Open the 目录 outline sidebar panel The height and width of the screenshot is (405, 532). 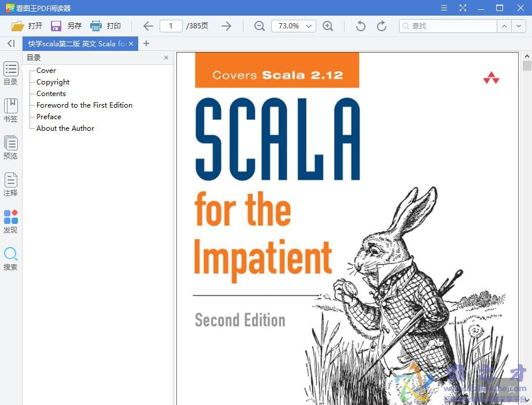pos(11,73)
